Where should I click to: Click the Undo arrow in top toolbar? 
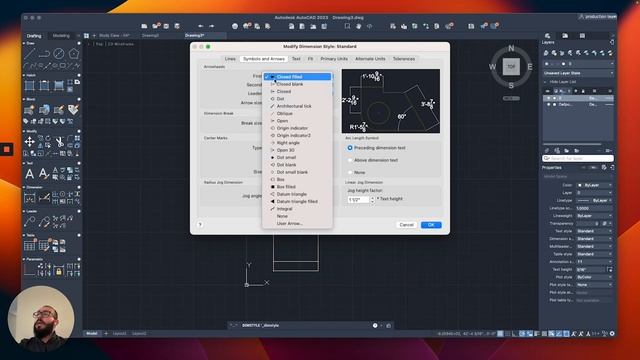click(201, 26)
